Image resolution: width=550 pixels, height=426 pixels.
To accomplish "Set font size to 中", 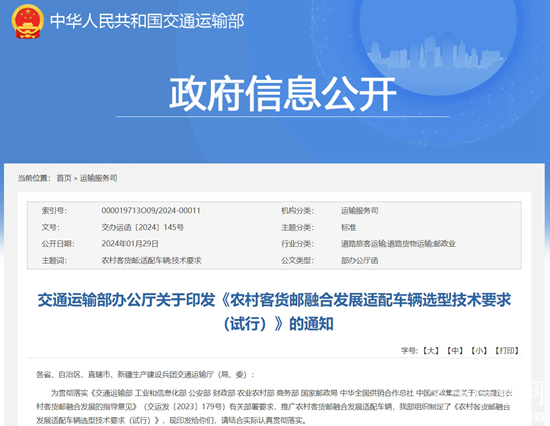I will pyautogui.click(x=455, y=351).
